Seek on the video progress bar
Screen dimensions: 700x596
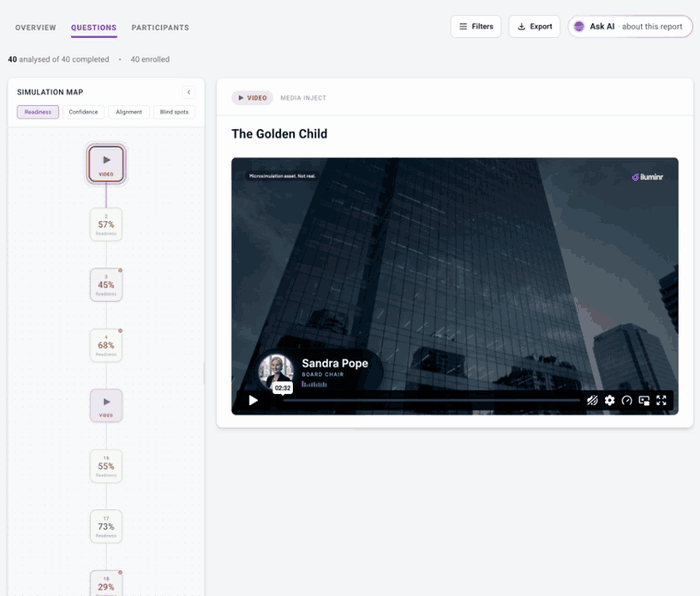[431, 400]
